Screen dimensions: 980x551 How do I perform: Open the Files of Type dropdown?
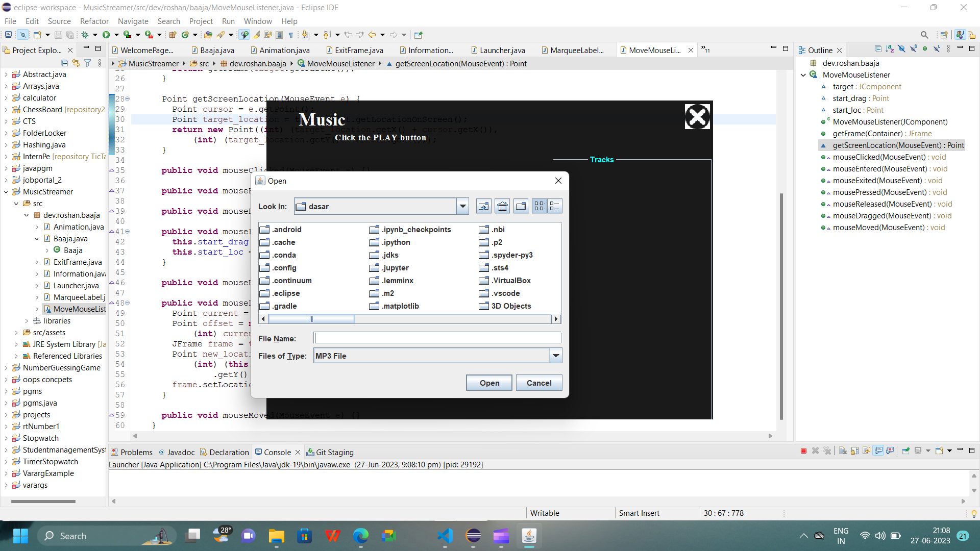[556, 356]
